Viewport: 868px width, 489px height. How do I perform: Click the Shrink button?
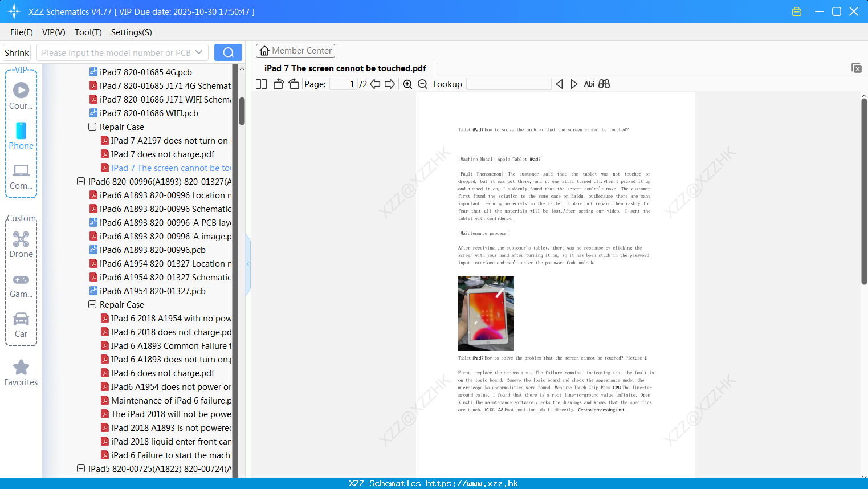tap(17, 52)
